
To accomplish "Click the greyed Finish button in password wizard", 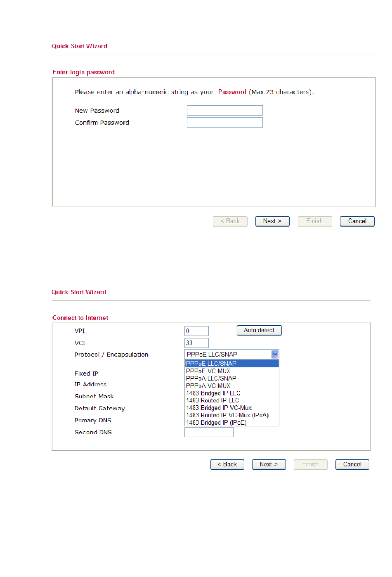I will click(315, 221).
